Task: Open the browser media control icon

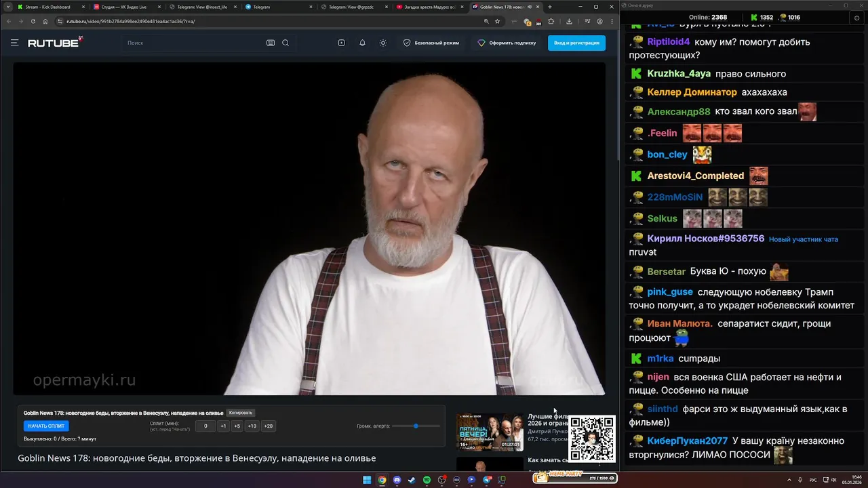Action: pyautogui.click(x=587, y=21)
